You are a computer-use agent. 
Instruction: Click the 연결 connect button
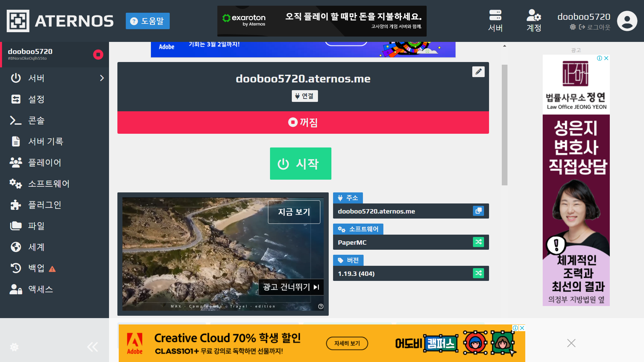click(305, 96)
